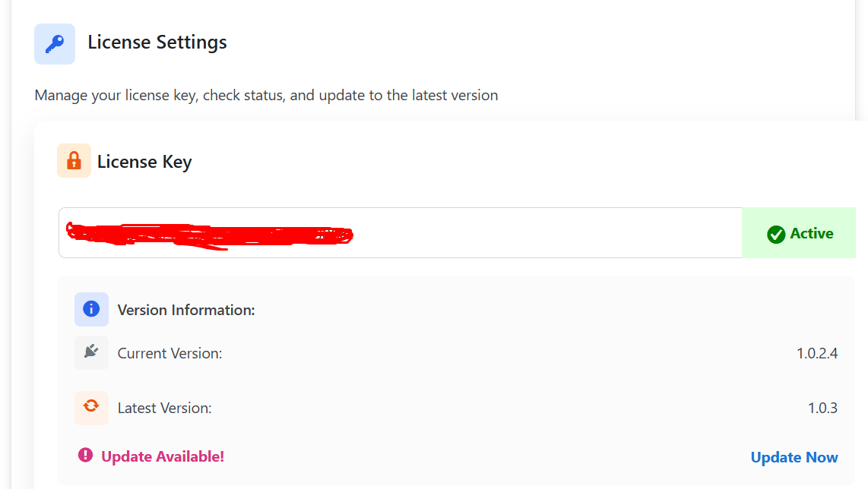
Task: Click the License Key section title
Action: [x=144, y=162]
